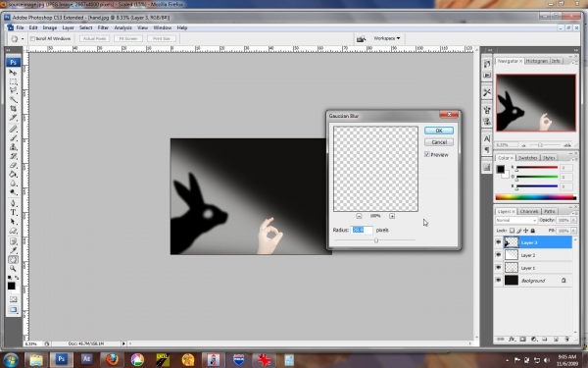Open the Character panel icon

(487, 138)
